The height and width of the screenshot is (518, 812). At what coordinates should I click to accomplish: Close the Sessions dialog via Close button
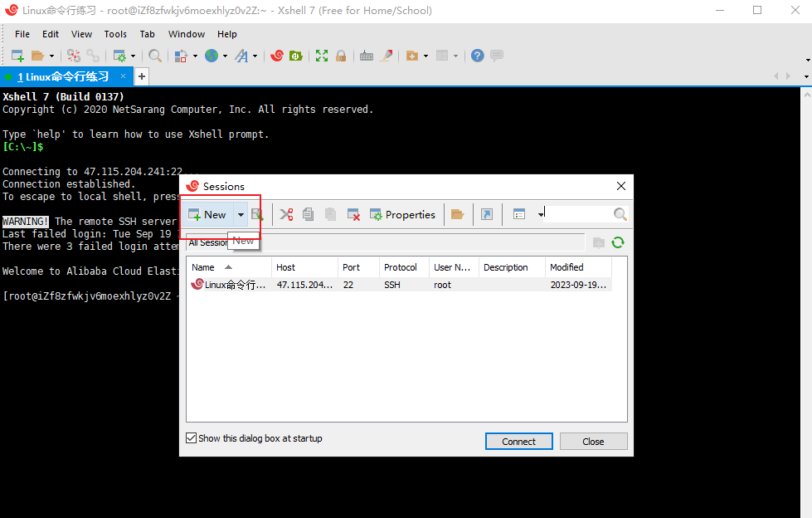[x=593, y=441]
